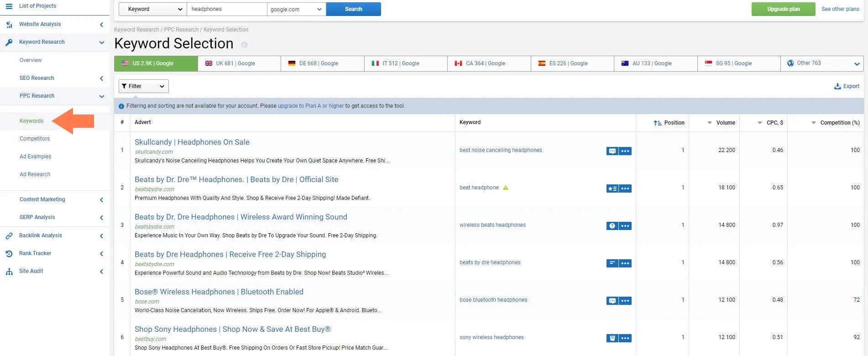Viewport: 868px width, 356px height.
Task: Expand the Other 763 databases dropdown
Action: pos(822,63)
